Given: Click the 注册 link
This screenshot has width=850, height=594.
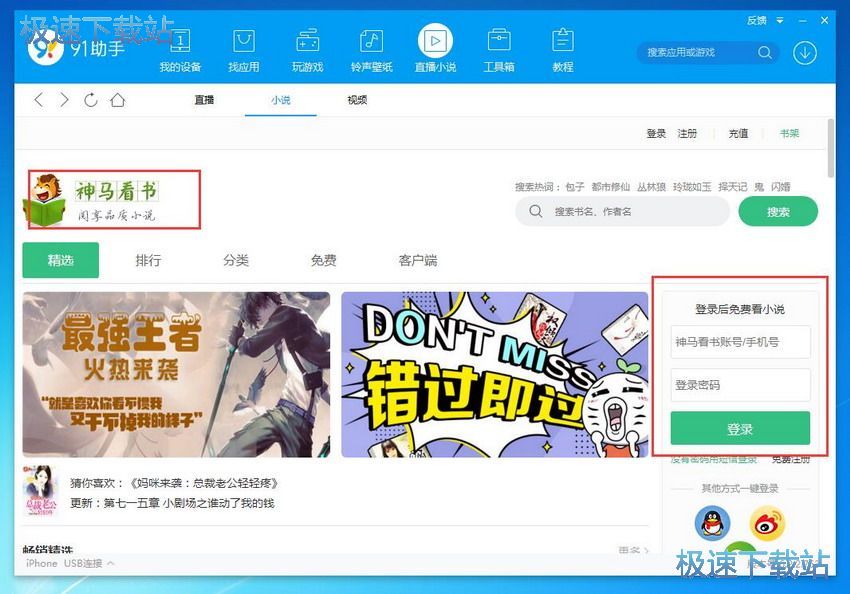Looking at the screenshot, I should (687, 133).
